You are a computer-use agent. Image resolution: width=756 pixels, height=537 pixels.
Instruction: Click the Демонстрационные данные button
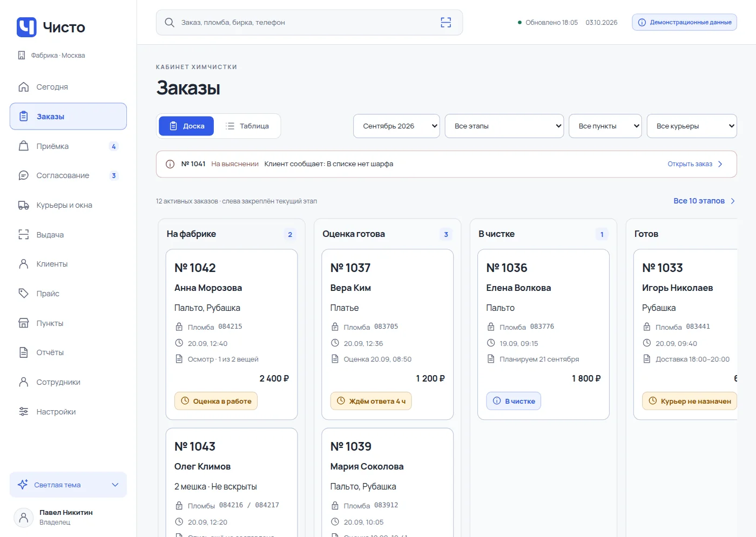[684, 22]
